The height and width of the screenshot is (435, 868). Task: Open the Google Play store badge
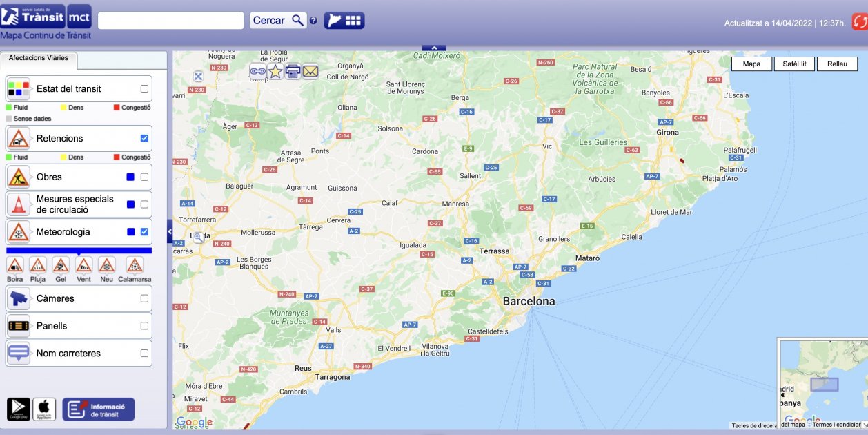(19, 409)
